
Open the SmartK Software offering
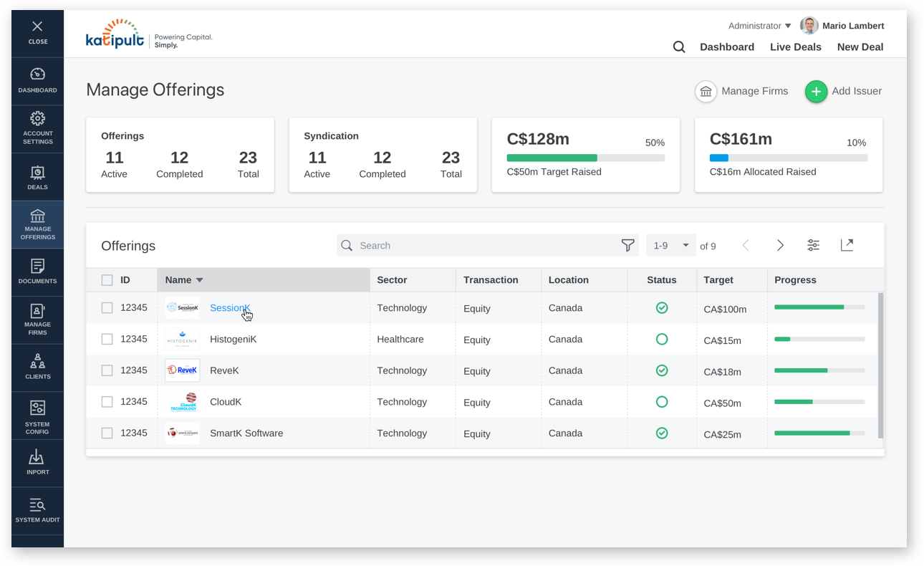coord(246,433)
